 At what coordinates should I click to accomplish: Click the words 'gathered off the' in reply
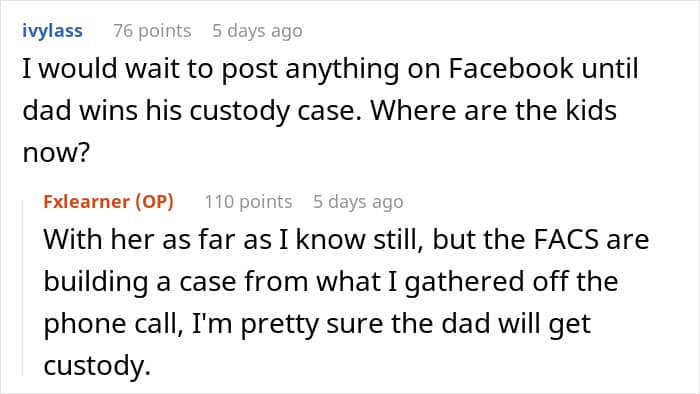(x=511, y=282)
